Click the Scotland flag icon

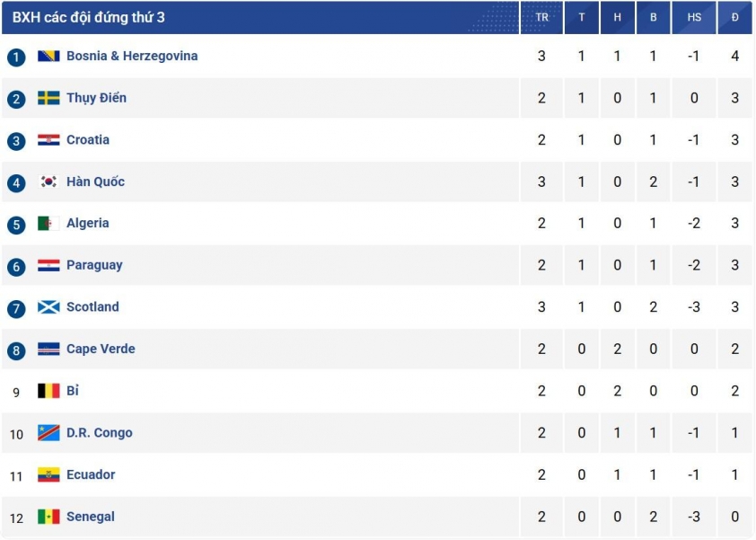click(x=48, y=307)
